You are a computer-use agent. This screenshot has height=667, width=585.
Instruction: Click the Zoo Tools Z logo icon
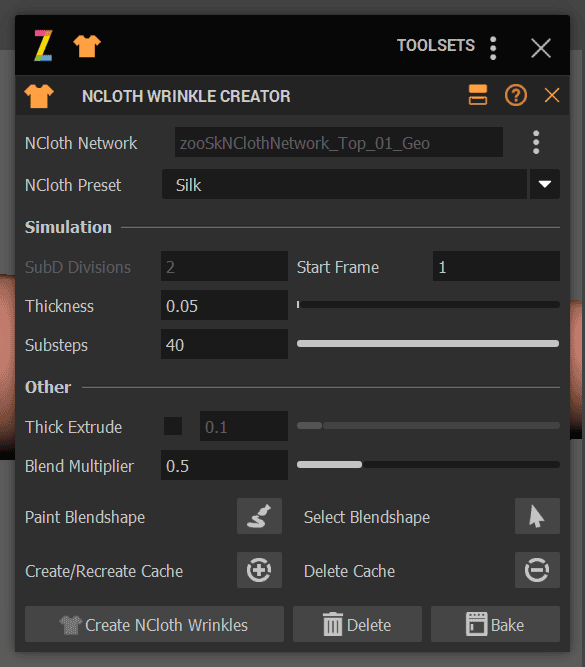pos(43,46)
